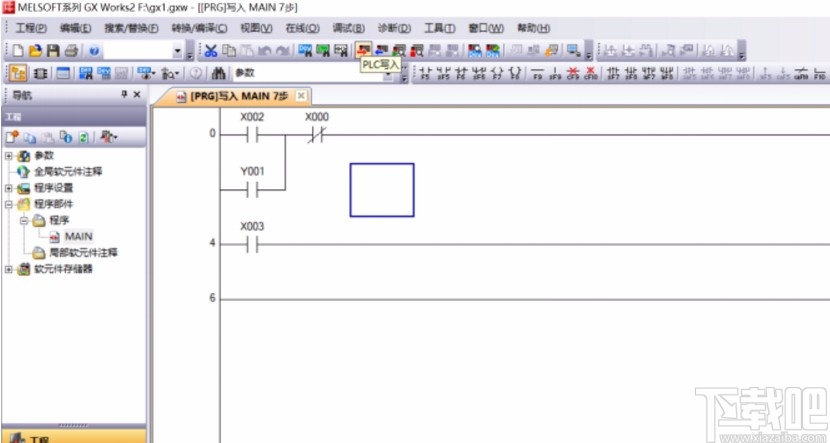This screenshot has height=443, width=830.
Task: Expand the 程序设置 tree node
Action: tap(8, 188)
